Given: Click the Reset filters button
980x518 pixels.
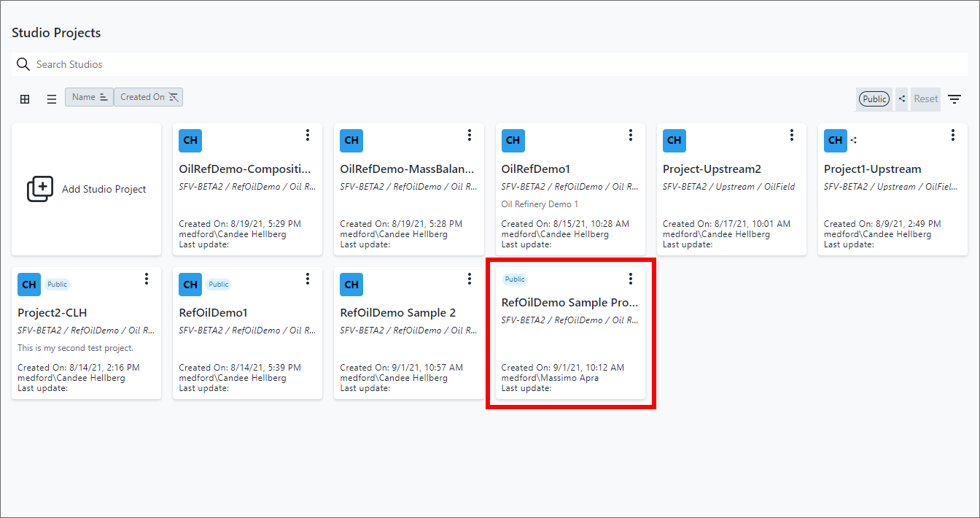Looking at the screenshot, I should tap(926, 99).
